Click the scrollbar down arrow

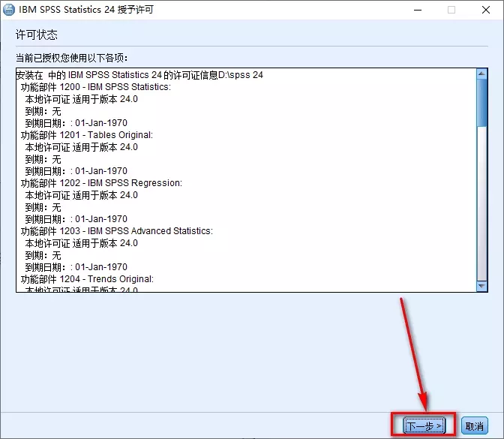point(482,286)
